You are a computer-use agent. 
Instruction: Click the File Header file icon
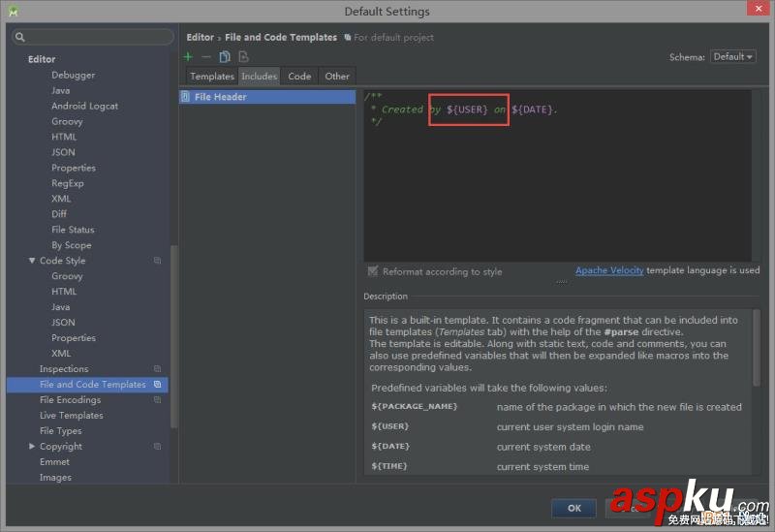[185, 97]
